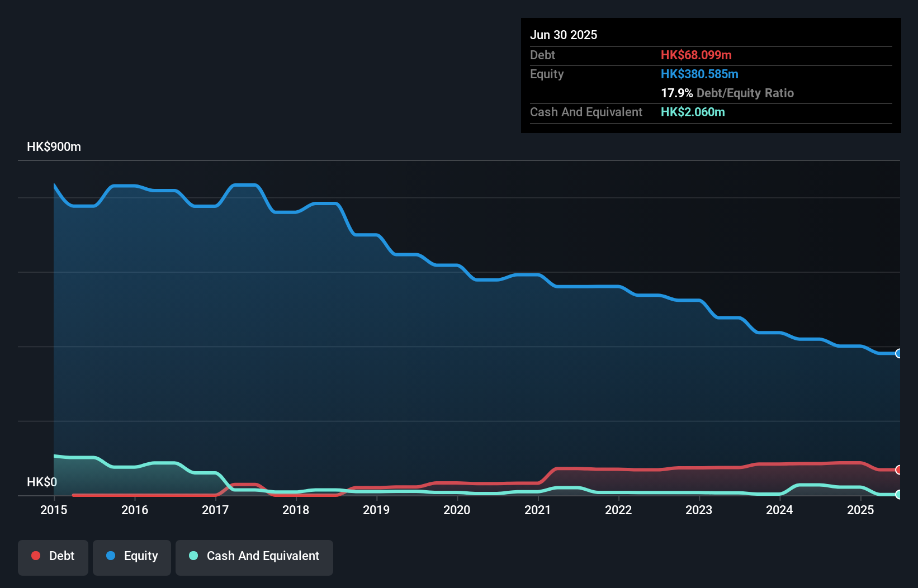The width and height of the screenshot is (918, 588).
Task: Click the red Debt legend dot
Action: [x=36, y=556]
